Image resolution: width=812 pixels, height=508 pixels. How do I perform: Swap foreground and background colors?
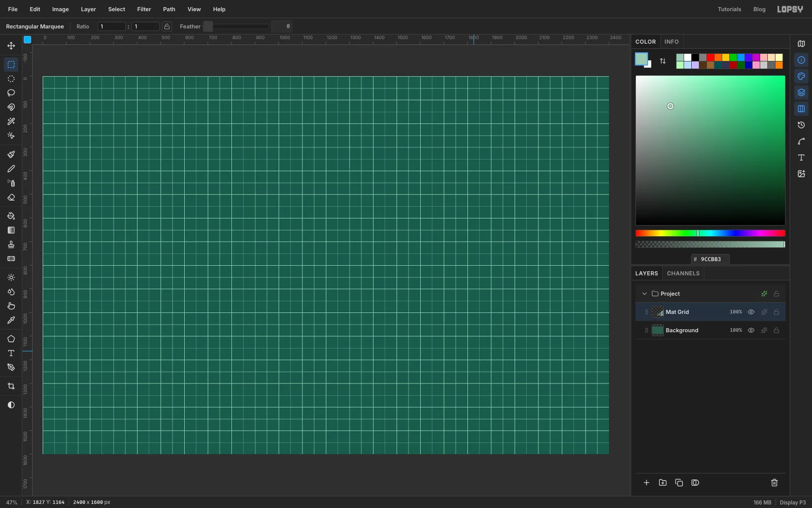pyautogui.click(x=663, y=61)
